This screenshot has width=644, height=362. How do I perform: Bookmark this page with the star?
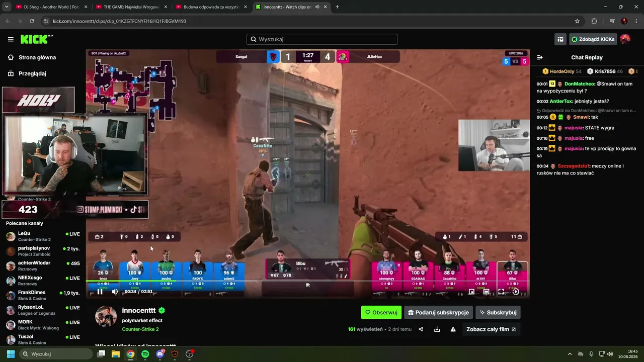pyautogui.click(x=577, y=21)
